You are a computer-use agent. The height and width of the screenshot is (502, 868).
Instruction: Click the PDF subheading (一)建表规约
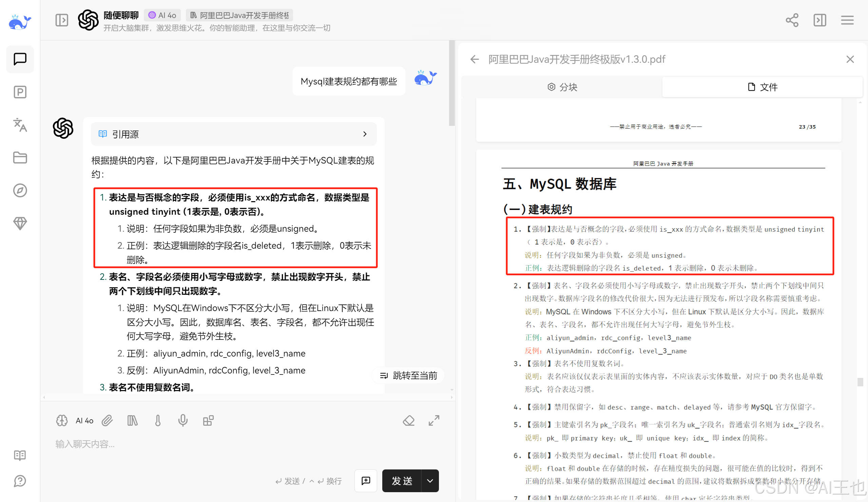tap(538, 209)
